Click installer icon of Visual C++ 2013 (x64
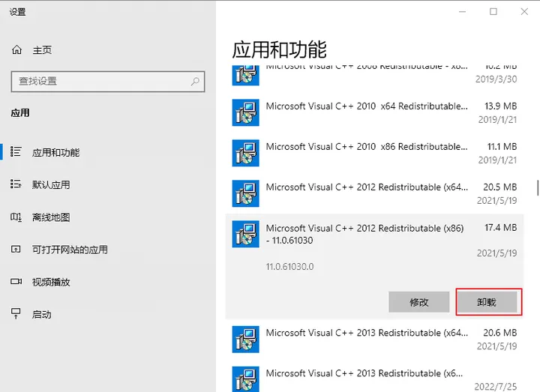Image resolution: width=540 pixels, height=392 pixels. [x=245, y=340]
